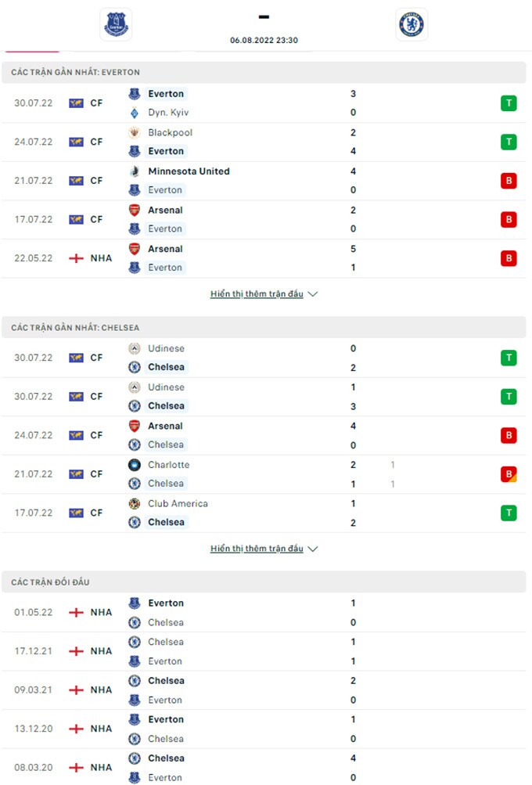Open the Club America team link

coord(178,503)
